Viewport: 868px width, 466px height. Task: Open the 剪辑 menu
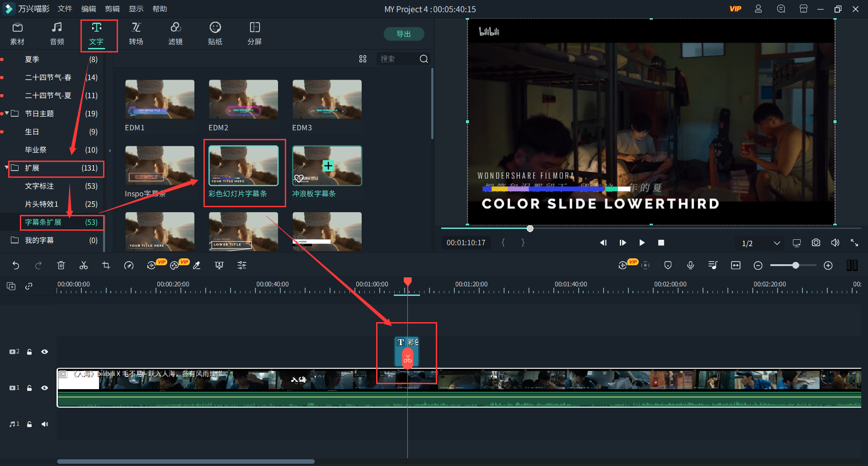[x=112, y=9]
